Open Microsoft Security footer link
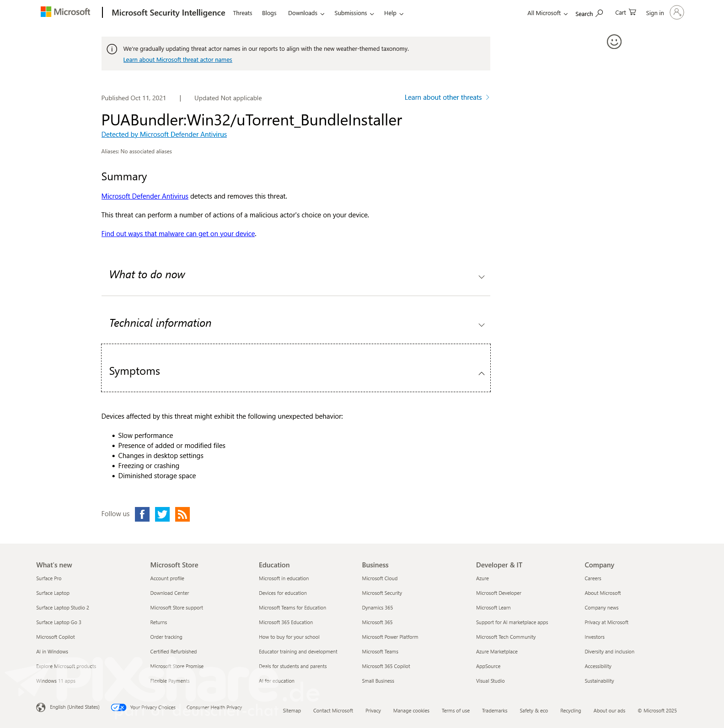Viewport: 724px width, 728px height. [382, 593]
